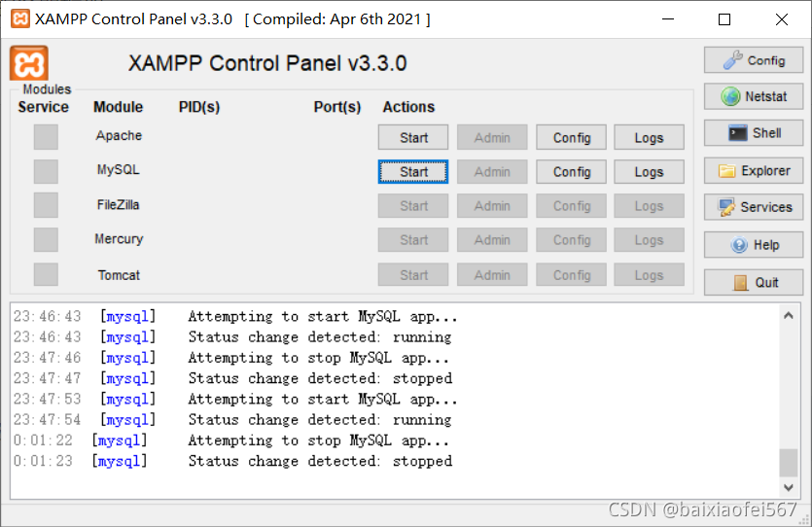Screen dimensions: 812x527
Task: Click the Mercury Start button
Action: pyautogui.click(x=413, y=240)
